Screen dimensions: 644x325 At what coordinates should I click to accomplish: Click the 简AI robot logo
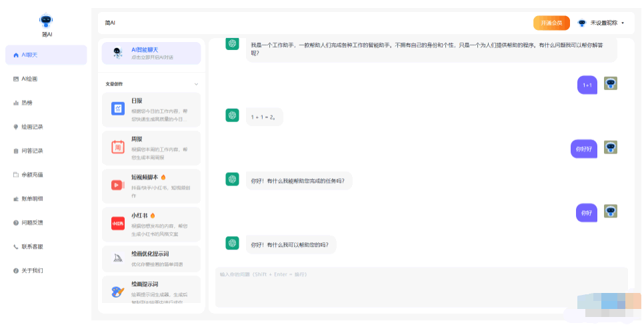46,21
